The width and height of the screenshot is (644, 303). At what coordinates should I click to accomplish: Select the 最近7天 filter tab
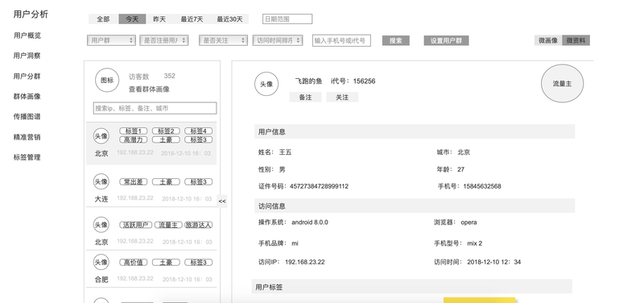coord(192,19)
